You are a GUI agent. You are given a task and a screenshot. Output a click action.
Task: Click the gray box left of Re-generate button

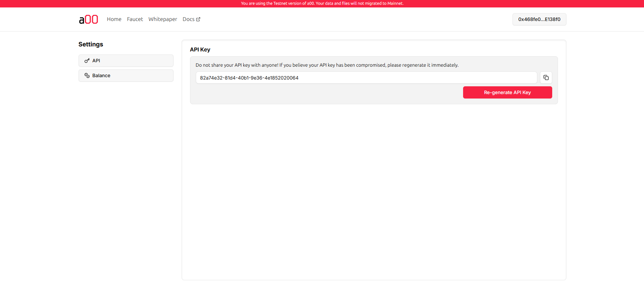tap(325, 93)
